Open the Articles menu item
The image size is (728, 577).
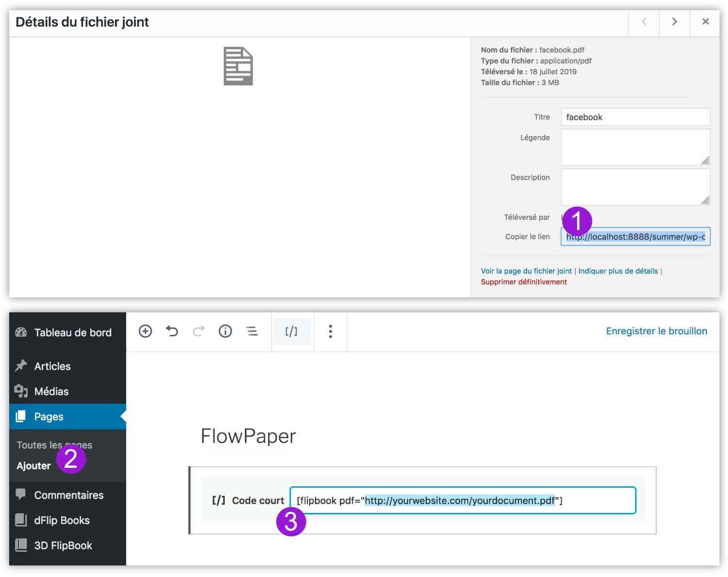tap(52, 366)
